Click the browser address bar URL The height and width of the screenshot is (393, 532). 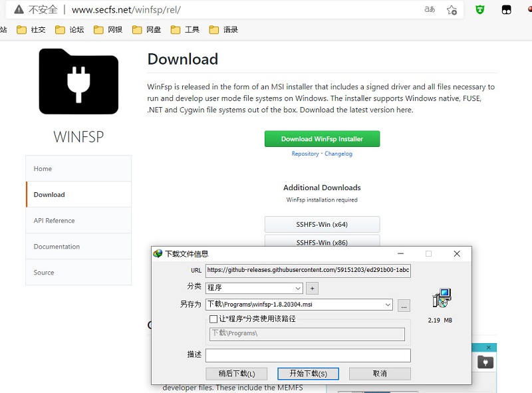pyautogui.click(x=126, y=10)
